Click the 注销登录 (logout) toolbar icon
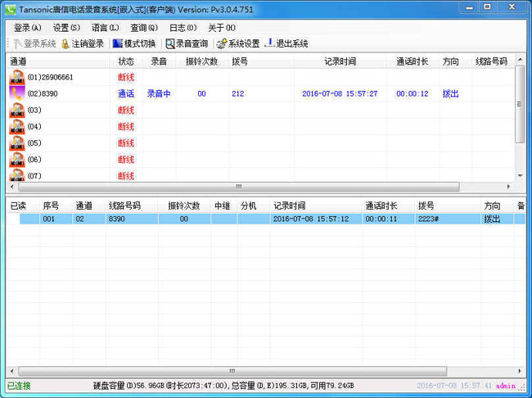This screenshot has height=398, width=532. pos(66,43)
